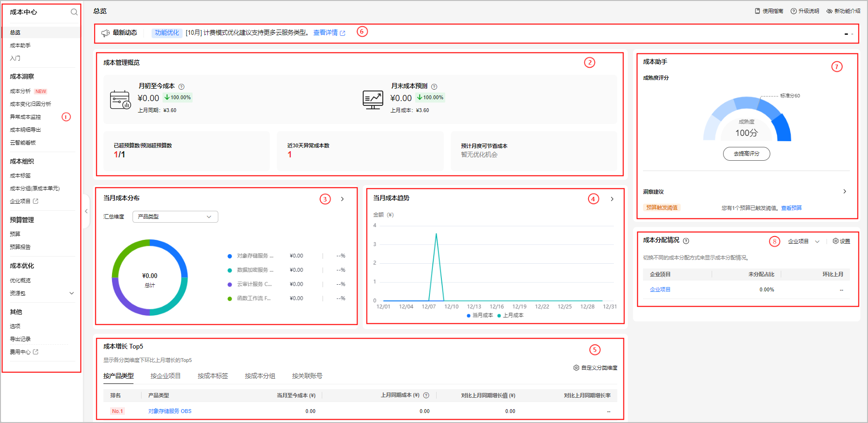Click the green segment of donut chart
Image resolution: width=868 pixels, height=423 pixels.
(x=125, y=253)
